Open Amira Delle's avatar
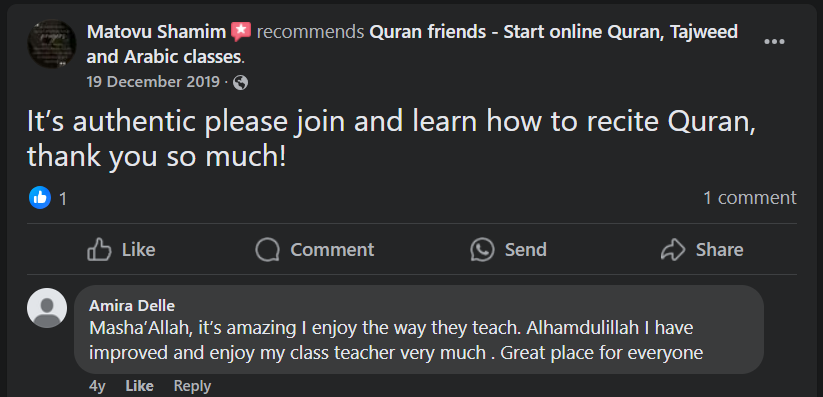823x397 pixels. 47,308
